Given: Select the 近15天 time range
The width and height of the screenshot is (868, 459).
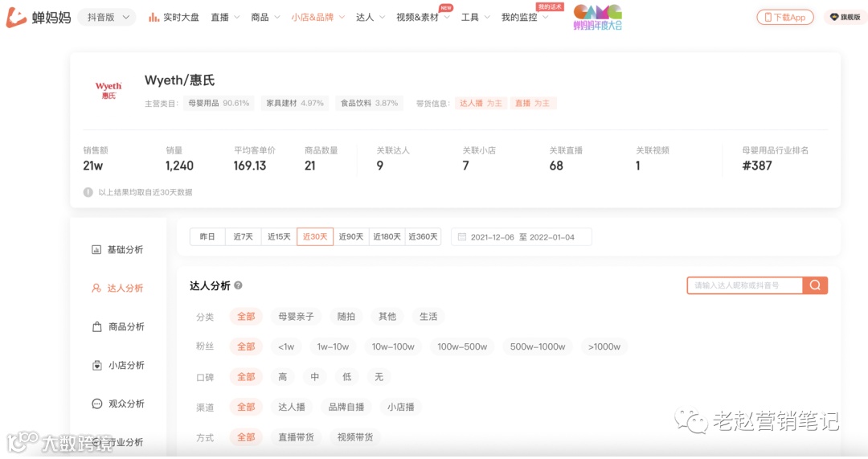Looking at the screenshot, I should point(279,236).
